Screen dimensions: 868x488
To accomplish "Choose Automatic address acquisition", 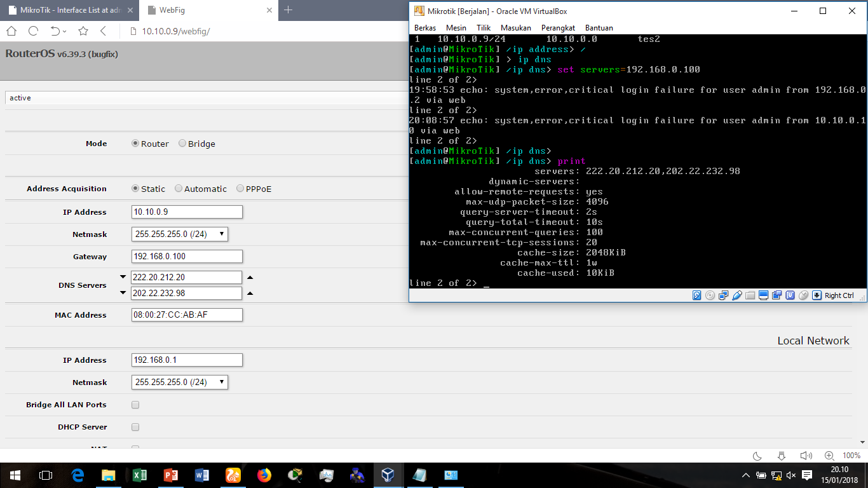I will tap(179, 189).
